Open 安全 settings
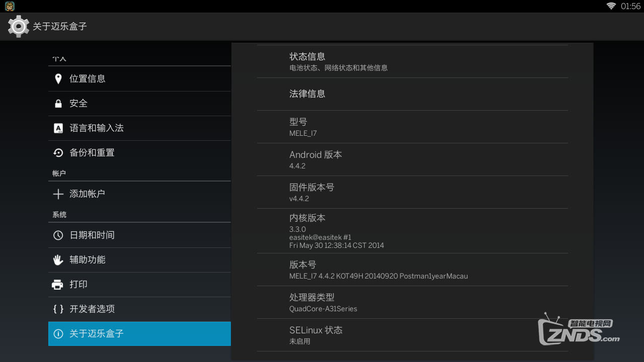Screen dimensions: 644x362 coord(139,104)
